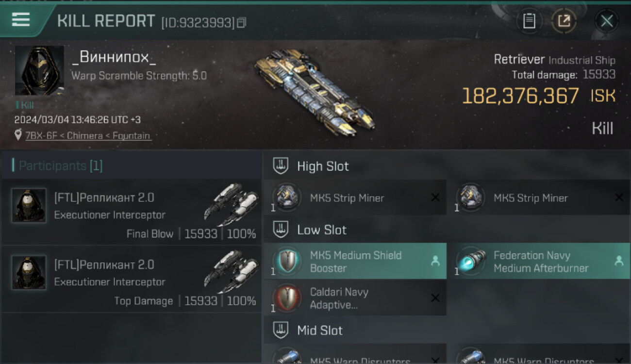Viewport: 631px width, 364px height.
Task: Select the Top Damage participant portrait
Action: pyautogui.click(x=29, y=272)
